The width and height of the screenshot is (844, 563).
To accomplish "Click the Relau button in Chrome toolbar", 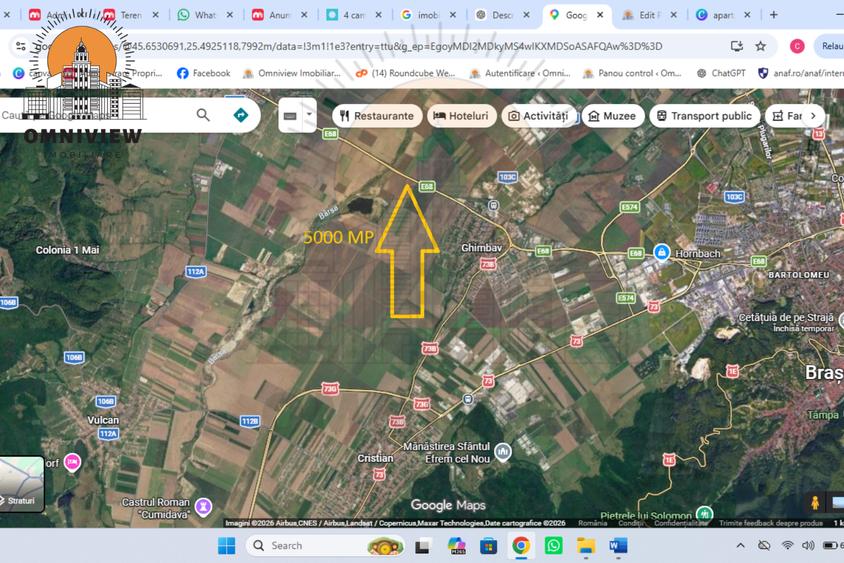I will coord(831,46).
